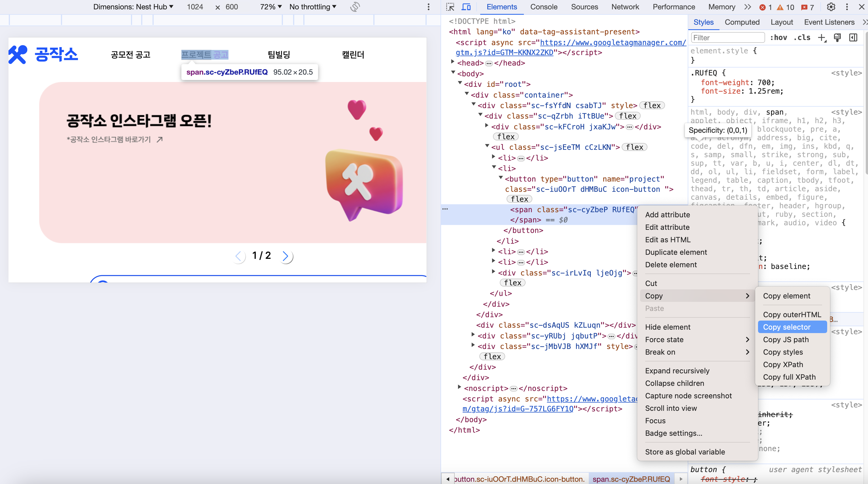
Task: Open DevTools settings gear
Action: tap(831, 7)
